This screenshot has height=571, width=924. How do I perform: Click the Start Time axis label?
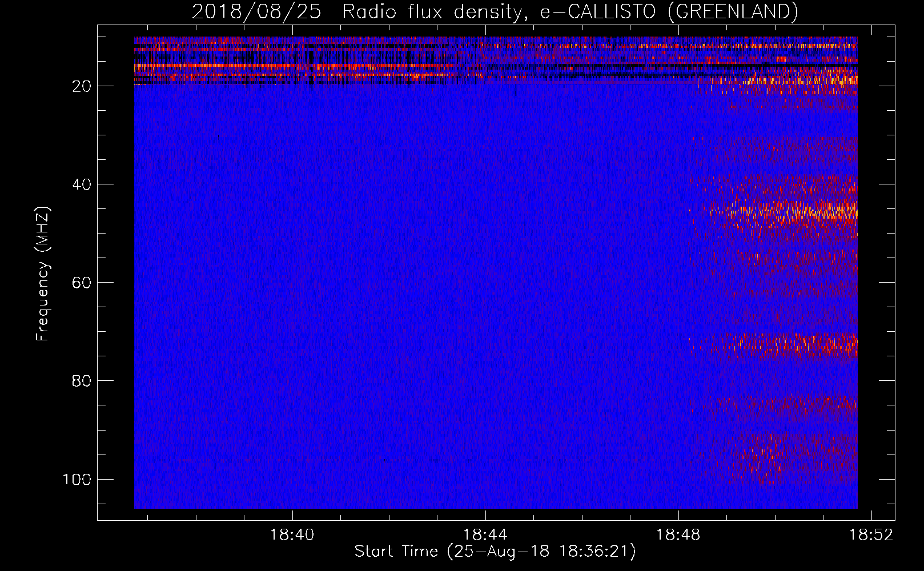tap(495, 552)
